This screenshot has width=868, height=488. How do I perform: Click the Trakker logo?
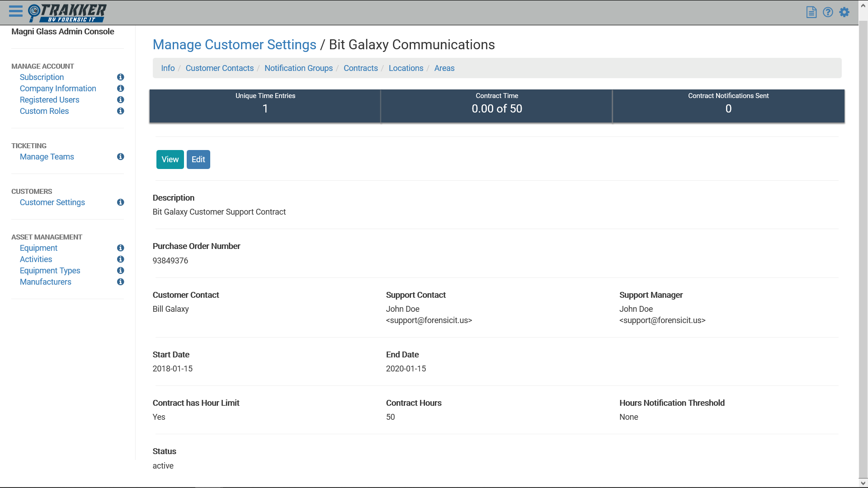point(67,13)
